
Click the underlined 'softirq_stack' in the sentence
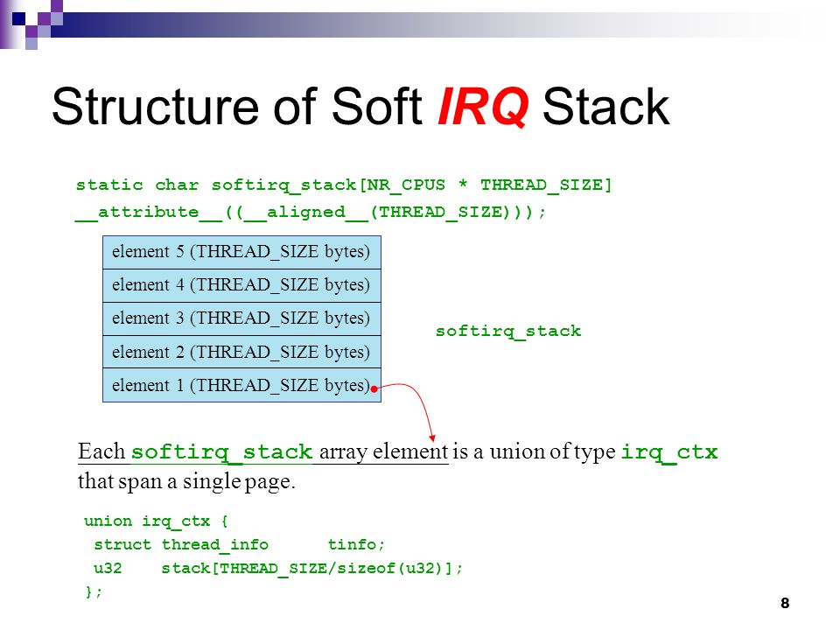click(221, 451)
